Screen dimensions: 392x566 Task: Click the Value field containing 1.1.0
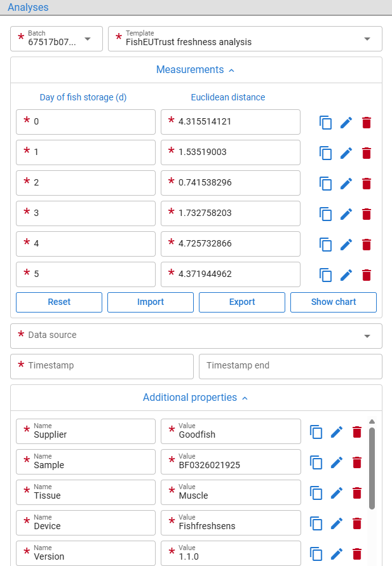[231, 553]
